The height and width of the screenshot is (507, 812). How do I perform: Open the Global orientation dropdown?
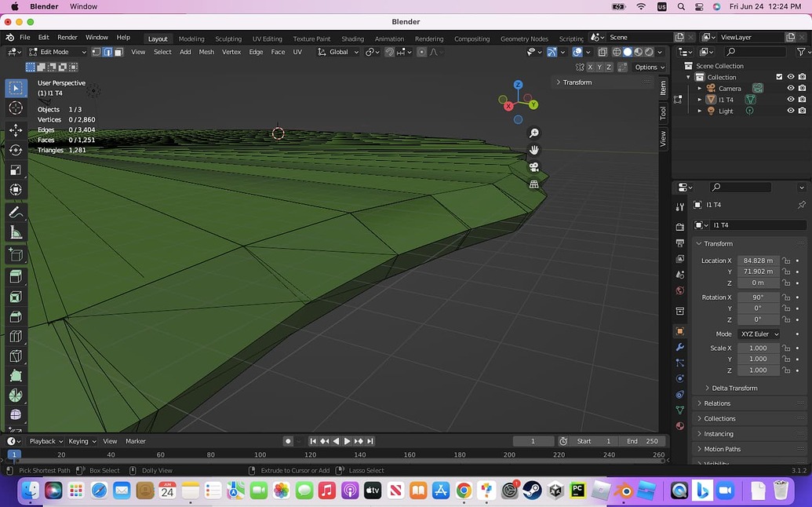click(338, 52)
